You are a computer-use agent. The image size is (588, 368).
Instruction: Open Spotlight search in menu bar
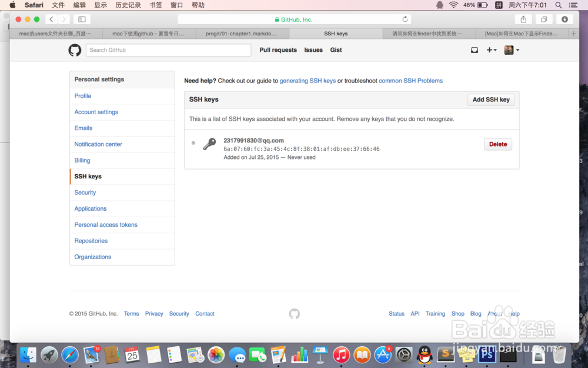[559, 5]
